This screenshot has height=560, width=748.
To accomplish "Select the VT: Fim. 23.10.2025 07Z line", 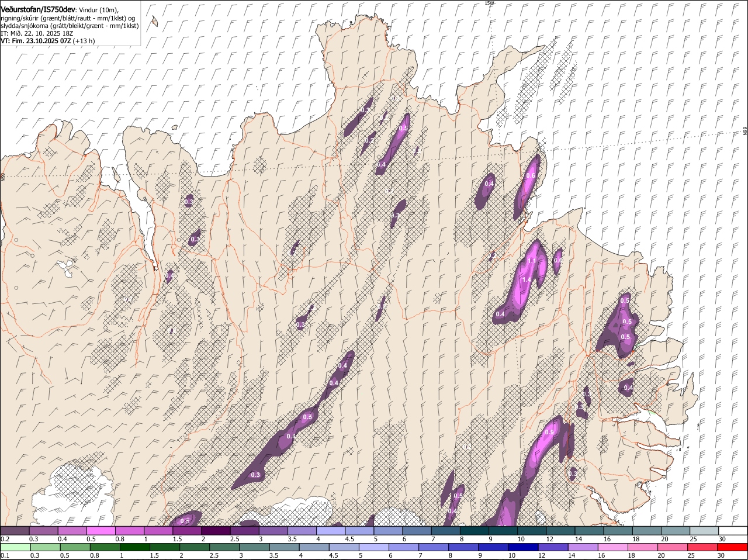I will (x=48, y=41).
